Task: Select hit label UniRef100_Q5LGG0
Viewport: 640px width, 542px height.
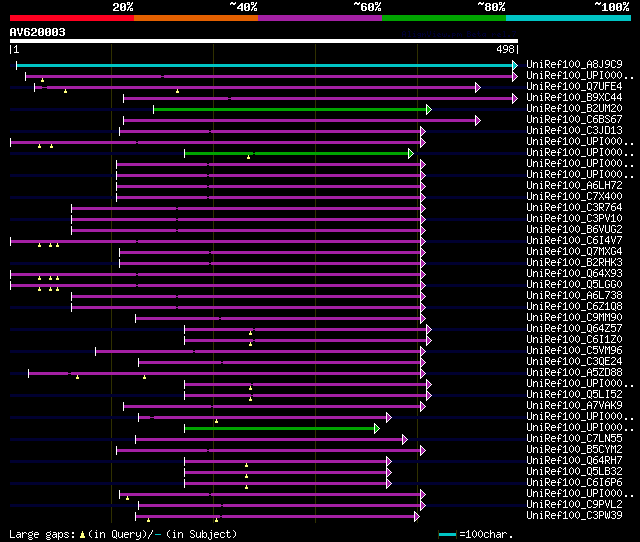Action: point(574,285)
